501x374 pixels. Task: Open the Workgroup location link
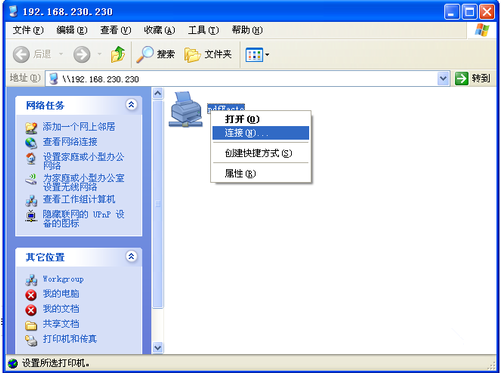pos(63,279)
